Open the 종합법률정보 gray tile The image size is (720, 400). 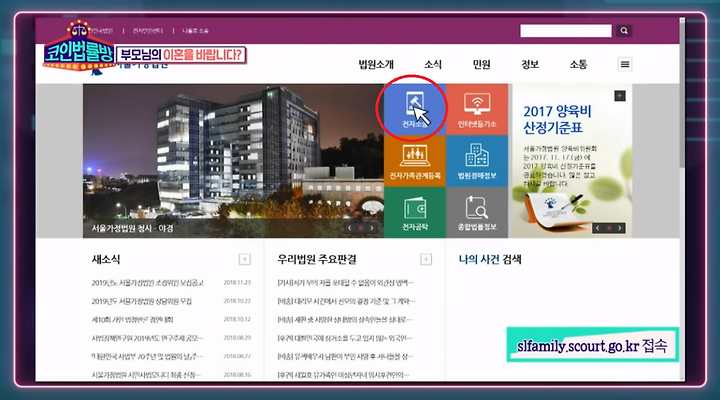(x=477, y=212)
